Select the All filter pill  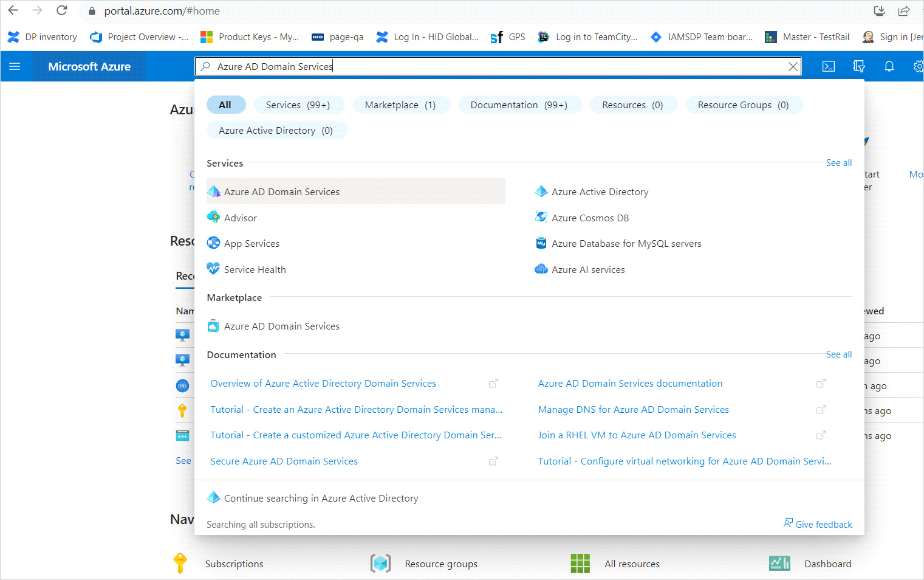pos(225,105)
